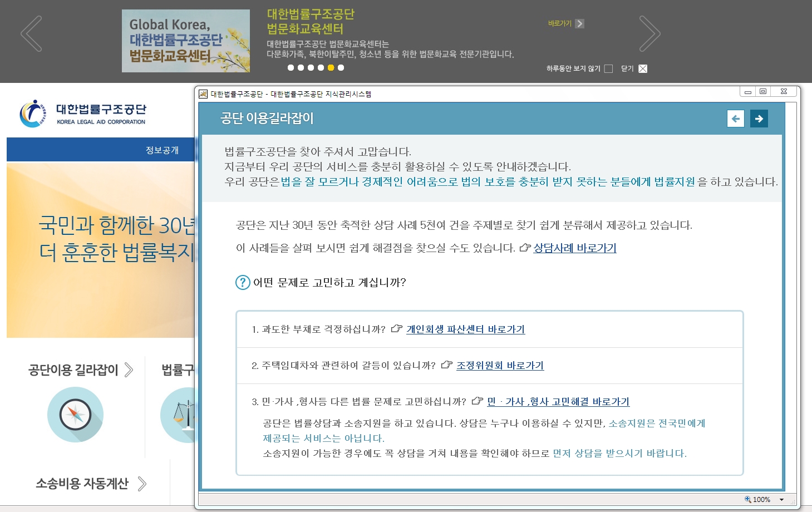This screenshot has width=812, height=512.
Task: Click the Global Korea banner thumbnail image
Action: click(x=185, y=41)
